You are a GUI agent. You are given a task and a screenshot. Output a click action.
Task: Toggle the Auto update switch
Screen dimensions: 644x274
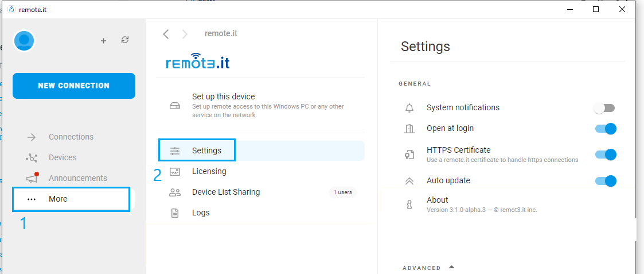pyautogui.click(x=606, y=181)
